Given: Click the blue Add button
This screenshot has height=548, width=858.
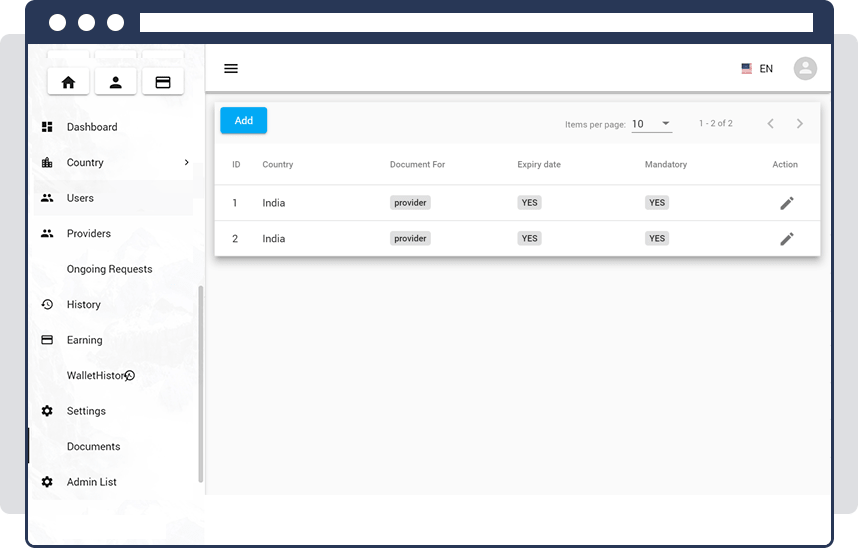Looking at the screenshot, I should [244, 120].
